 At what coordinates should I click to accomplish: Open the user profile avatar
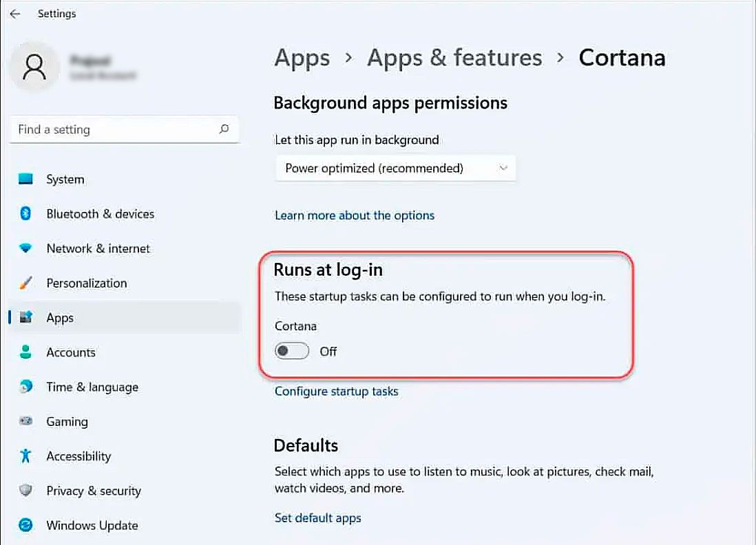[34, 67]
